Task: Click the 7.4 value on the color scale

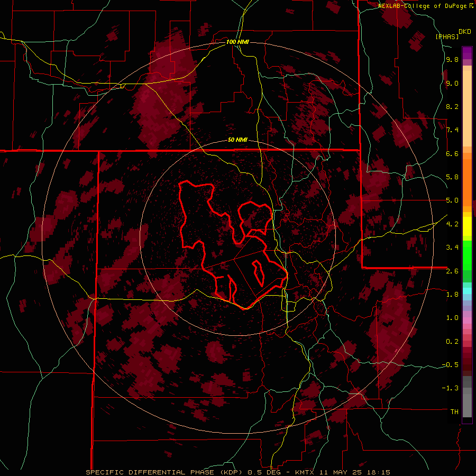Action: click(452, 130)
